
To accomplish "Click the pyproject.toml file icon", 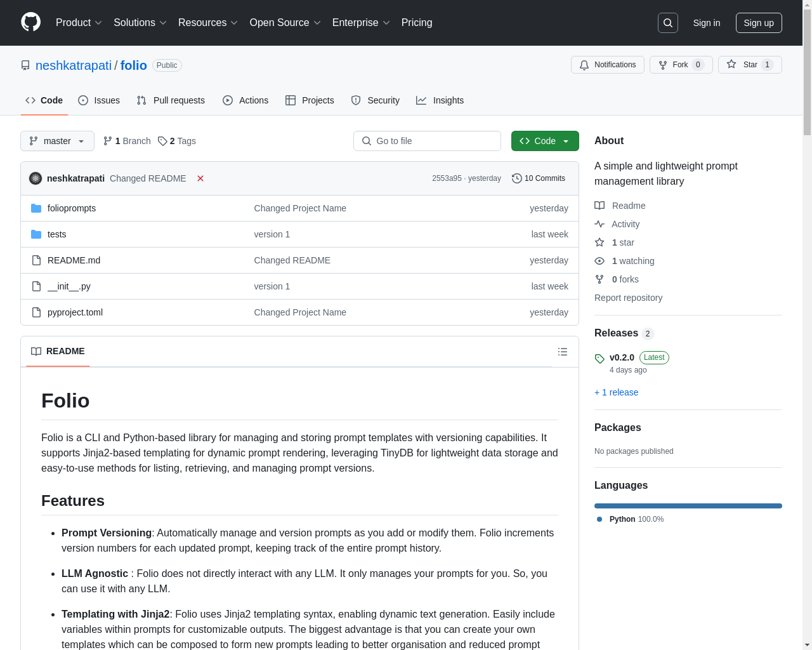I will (x=36, y=312).
